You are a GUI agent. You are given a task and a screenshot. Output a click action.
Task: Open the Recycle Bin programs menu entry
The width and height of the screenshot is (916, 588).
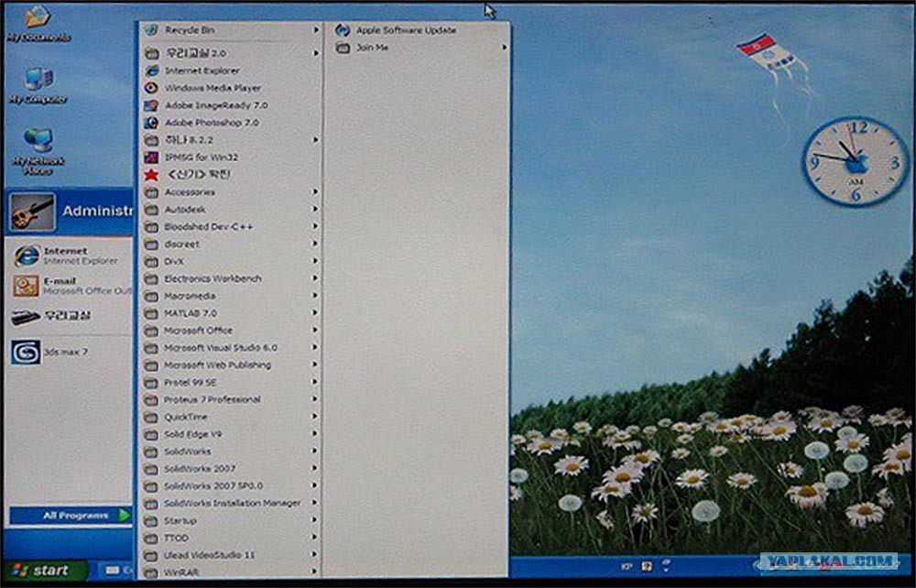coord(232,30)
